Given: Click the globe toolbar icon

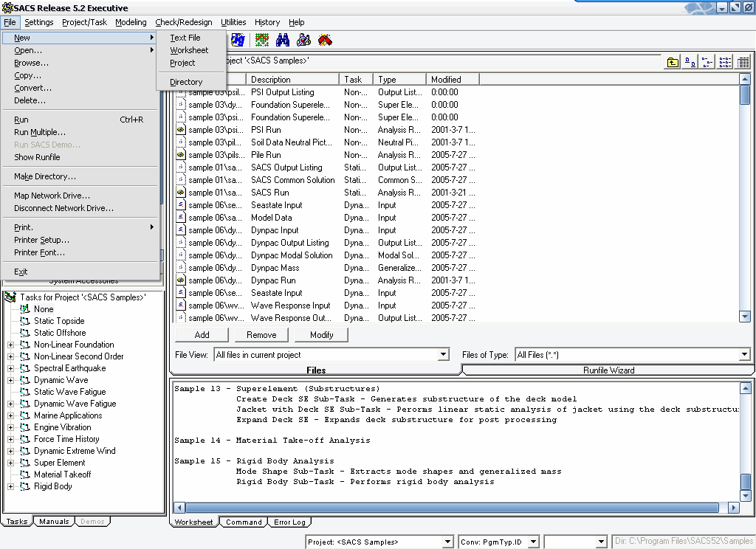Looking at the screenshot, I should coord(238,40).
